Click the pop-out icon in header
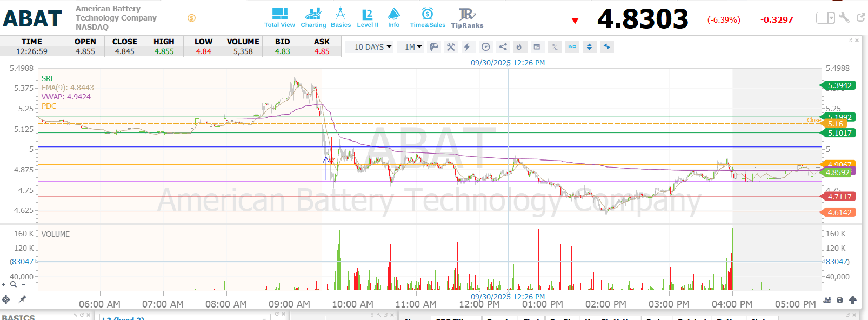 pyautogui.click(x=860, y=18)
